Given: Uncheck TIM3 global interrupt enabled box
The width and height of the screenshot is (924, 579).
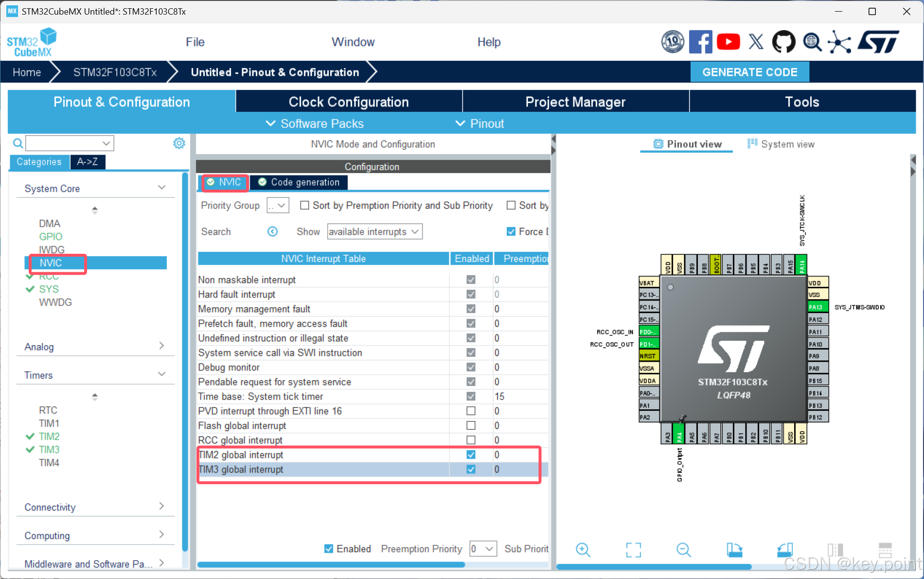Looking at the screenshot, I should pyautogui.click(x=471, y=469).
